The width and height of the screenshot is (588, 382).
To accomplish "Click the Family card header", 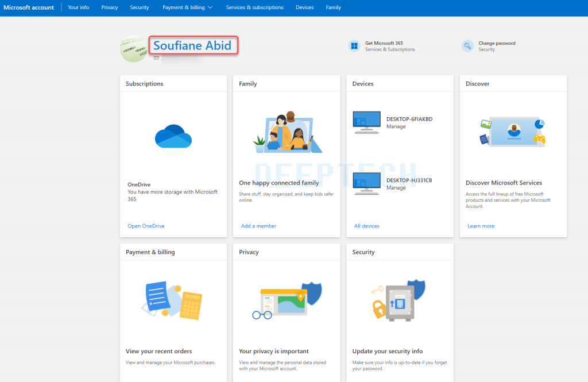I will [x=248, y=84].
